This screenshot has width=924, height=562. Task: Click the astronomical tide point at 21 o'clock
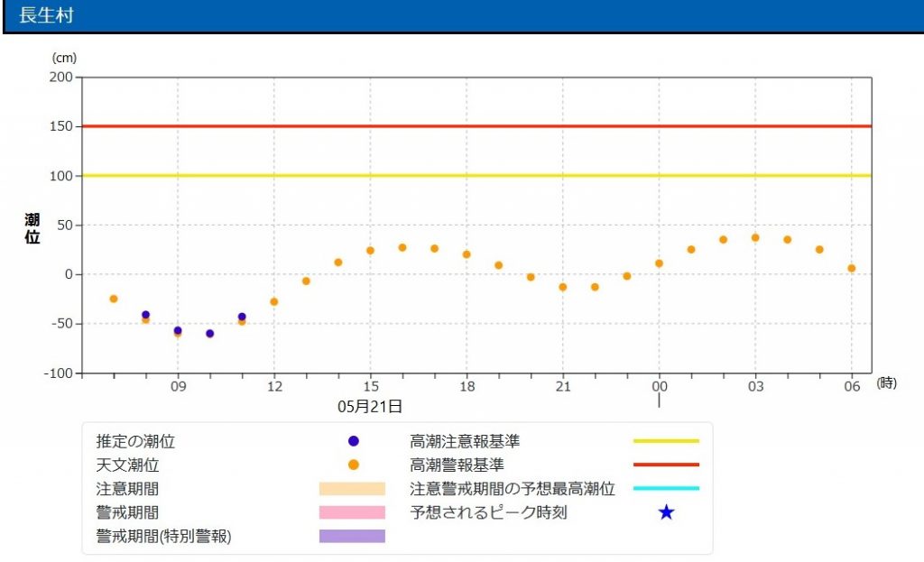tap(563, 287)
